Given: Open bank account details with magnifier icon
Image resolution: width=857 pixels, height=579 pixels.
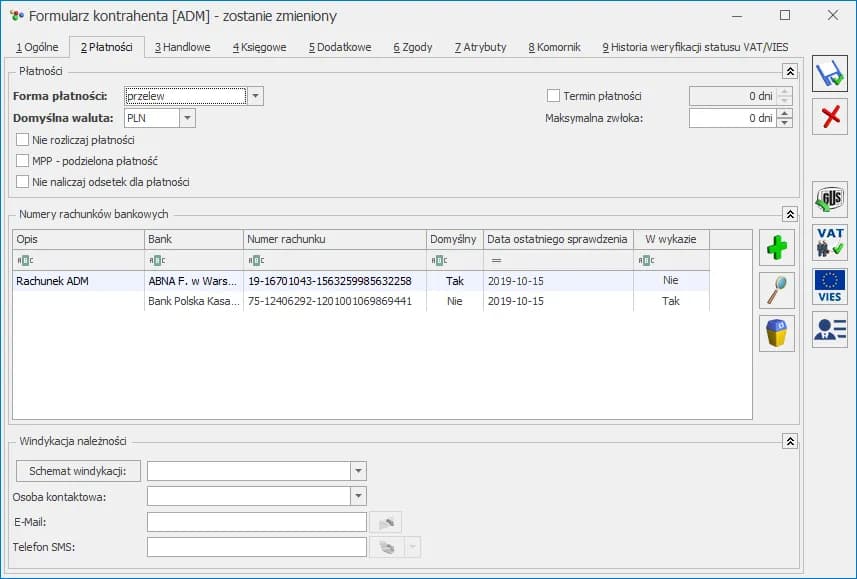Looking at the screenshot, I should 776,290.
